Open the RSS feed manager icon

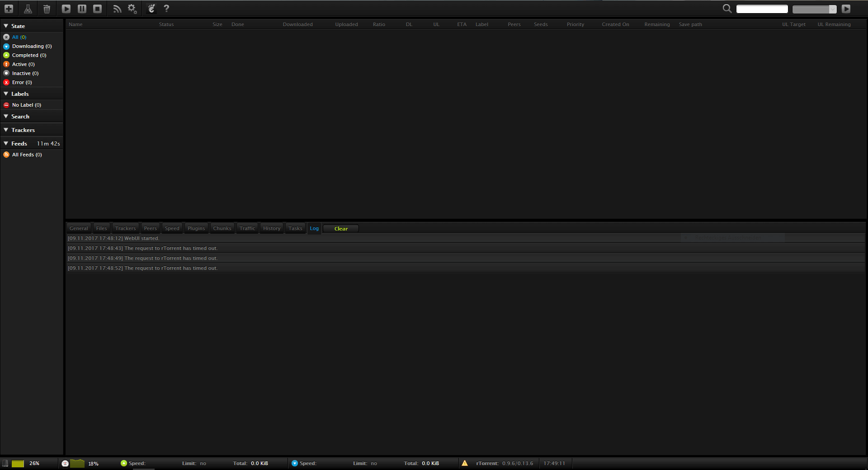pyautogui.click(x=117, y=9)
